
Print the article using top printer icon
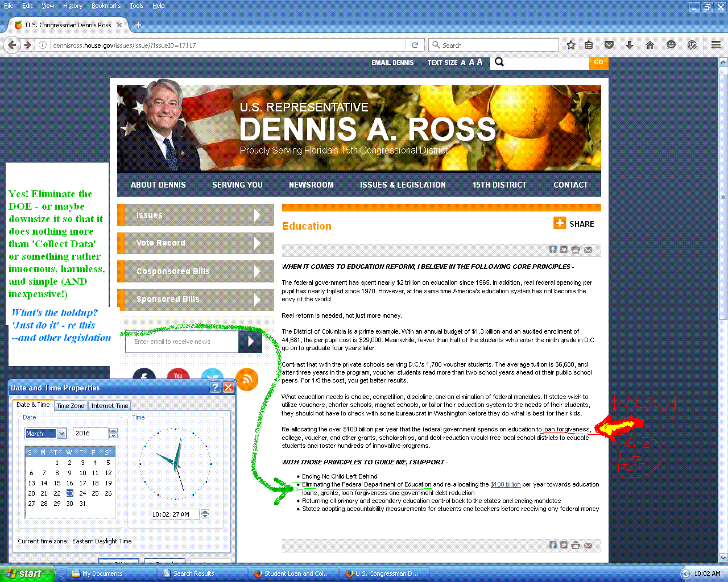(x=576, y=250)
